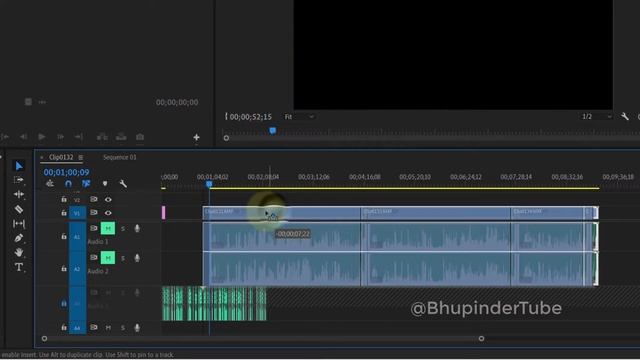Image resolution: width=640 pixels, height=360 pixels.
Task: Step forward one frame in Source Monitor
Action: pos(60,137)
